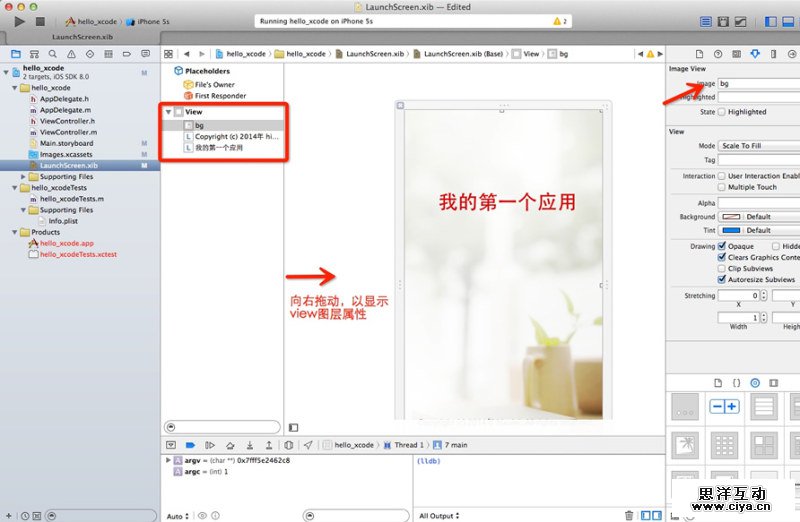Enable the Clip Subviews checkbox
The width and height of the screenshot is (800, 522).
tap(722, 268)
